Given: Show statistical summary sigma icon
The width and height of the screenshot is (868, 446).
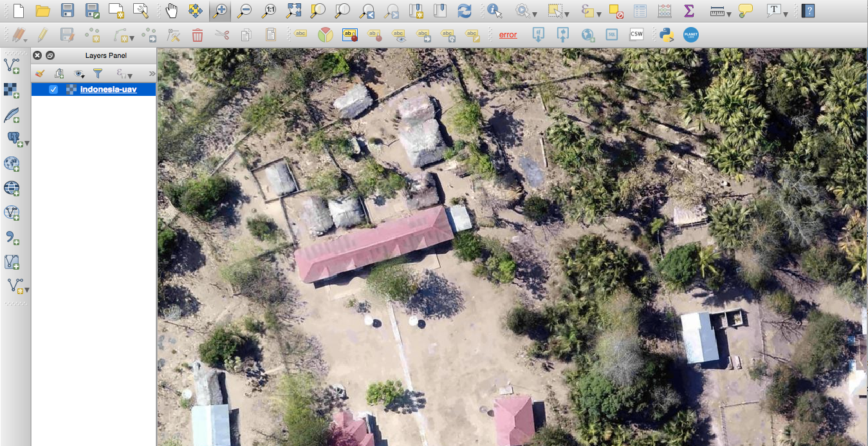Looking at the screenshot, I should point(689,11).
